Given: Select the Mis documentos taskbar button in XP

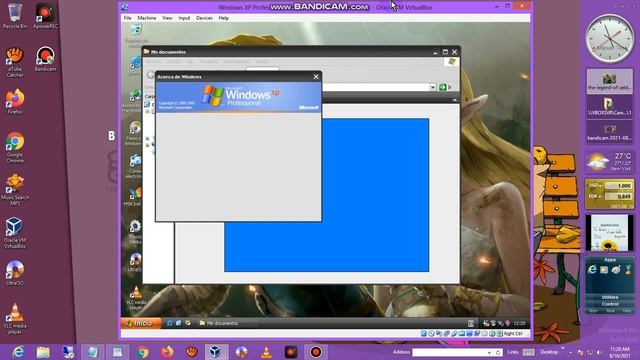Looking at the screenshot, I should [227, 323].
